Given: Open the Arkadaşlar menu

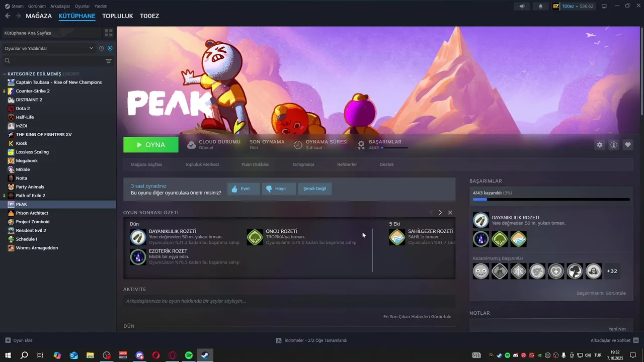Looking at the screenshot, I should pos(60,6).
